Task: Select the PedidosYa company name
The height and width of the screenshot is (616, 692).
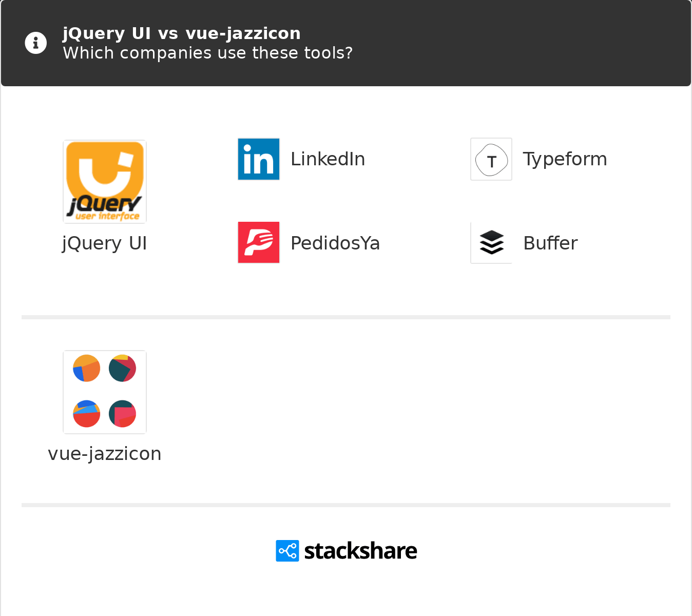Action: click(x=335, y=243)
